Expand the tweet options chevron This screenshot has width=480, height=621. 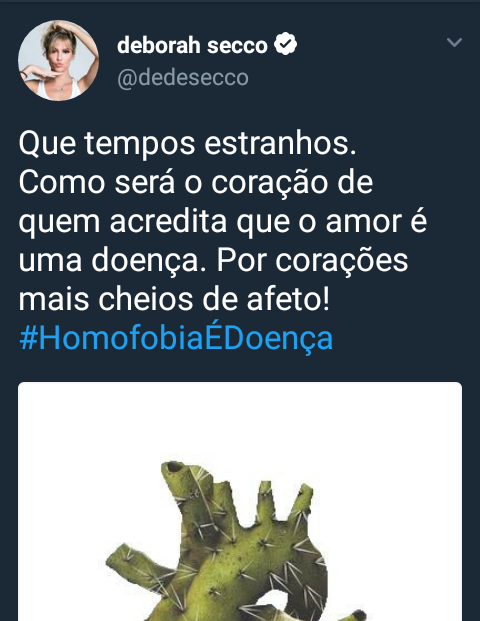(x=454, y=42)
